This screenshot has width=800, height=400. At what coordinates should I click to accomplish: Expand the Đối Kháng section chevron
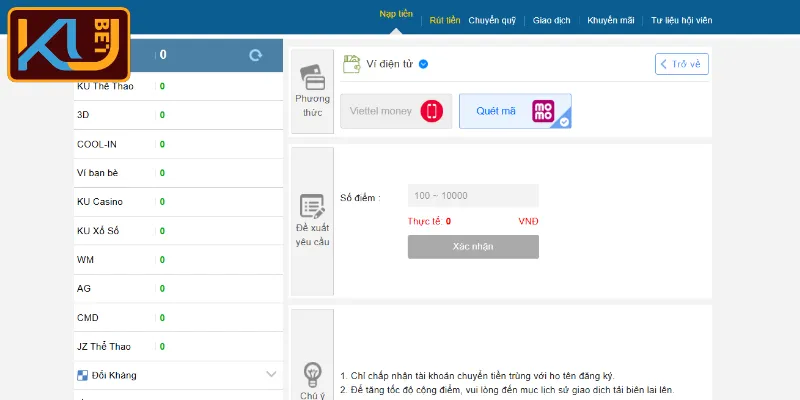click(271, 374)
